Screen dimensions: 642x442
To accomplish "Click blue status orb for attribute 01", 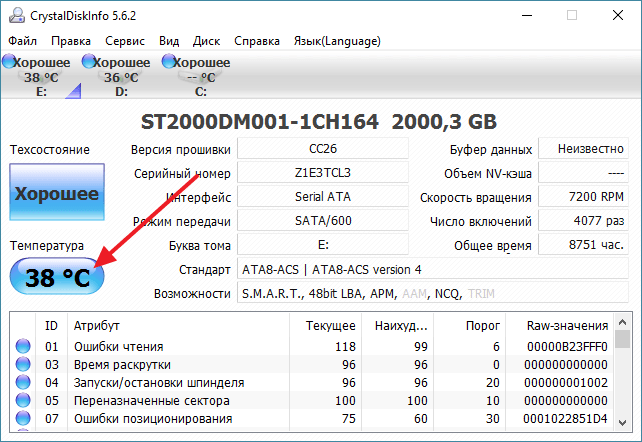I will (x=22, y=347).
